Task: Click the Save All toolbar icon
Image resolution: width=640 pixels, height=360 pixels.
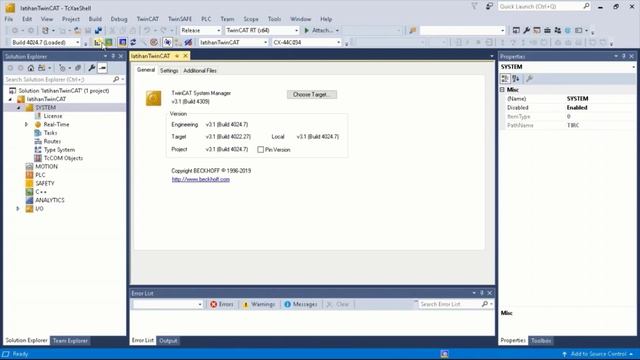Action: pos(98,31)
